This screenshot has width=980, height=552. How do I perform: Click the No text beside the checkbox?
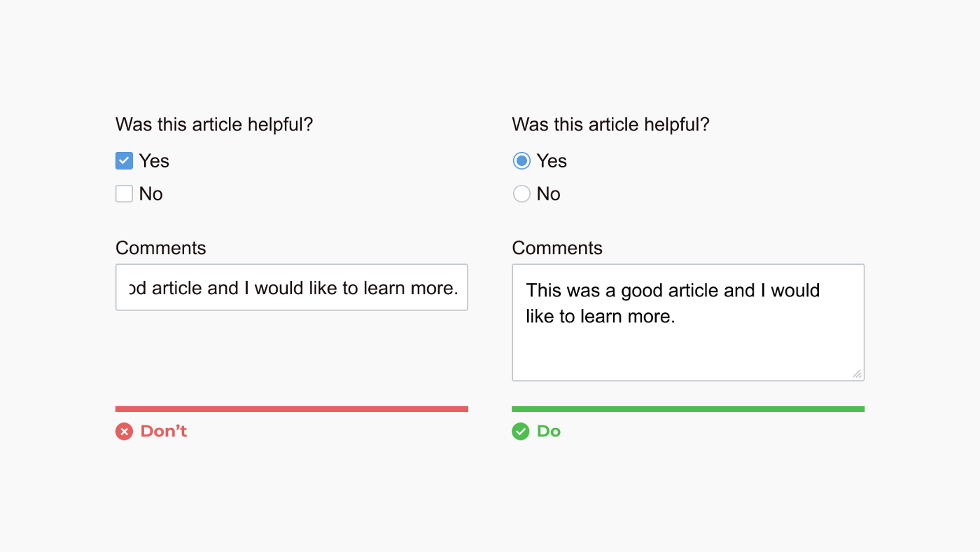[151, 194]
